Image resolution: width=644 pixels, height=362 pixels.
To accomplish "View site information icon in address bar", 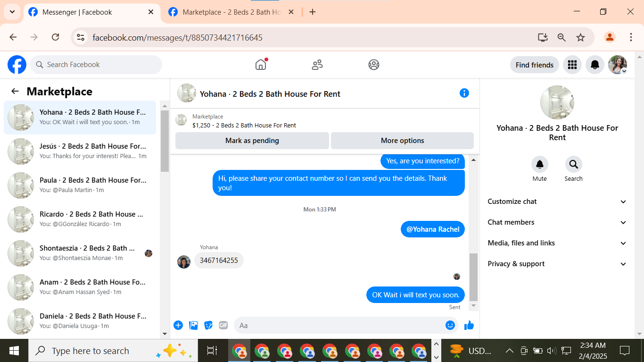I will click(x=81, y=37).
